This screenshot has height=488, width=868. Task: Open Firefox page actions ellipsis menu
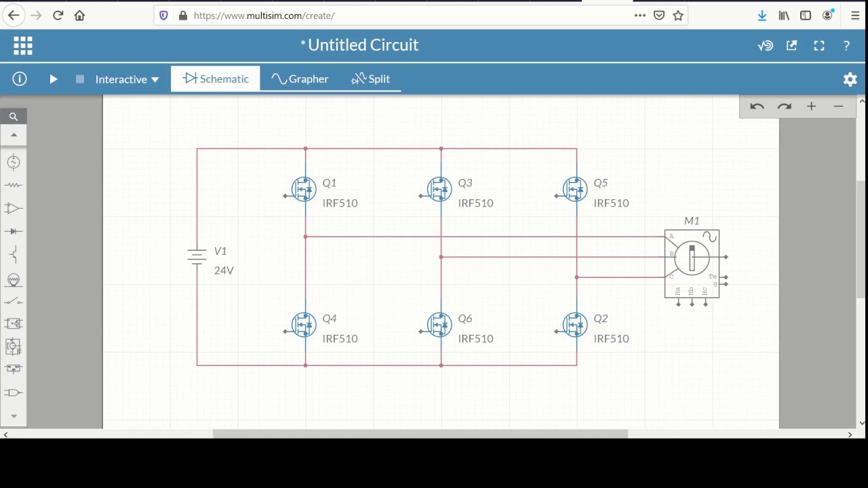click(x=639, y=15)
